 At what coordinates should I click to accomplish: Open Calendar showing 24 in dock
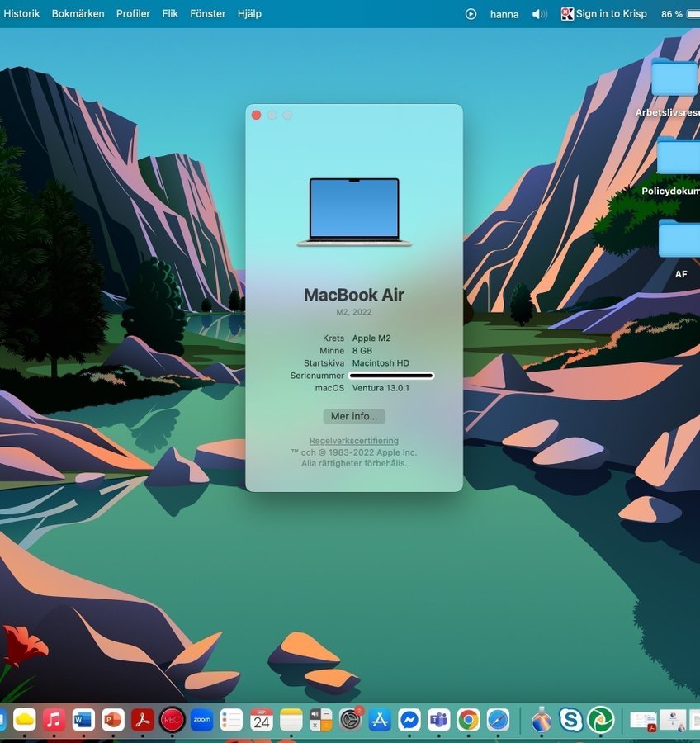click(262, 720)
